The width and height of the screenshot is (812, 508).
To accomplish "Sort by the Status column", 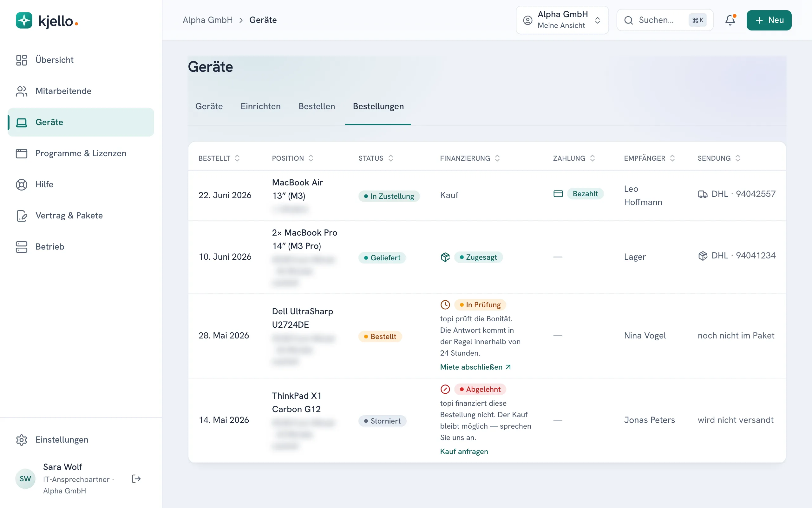I will (376, 158).
